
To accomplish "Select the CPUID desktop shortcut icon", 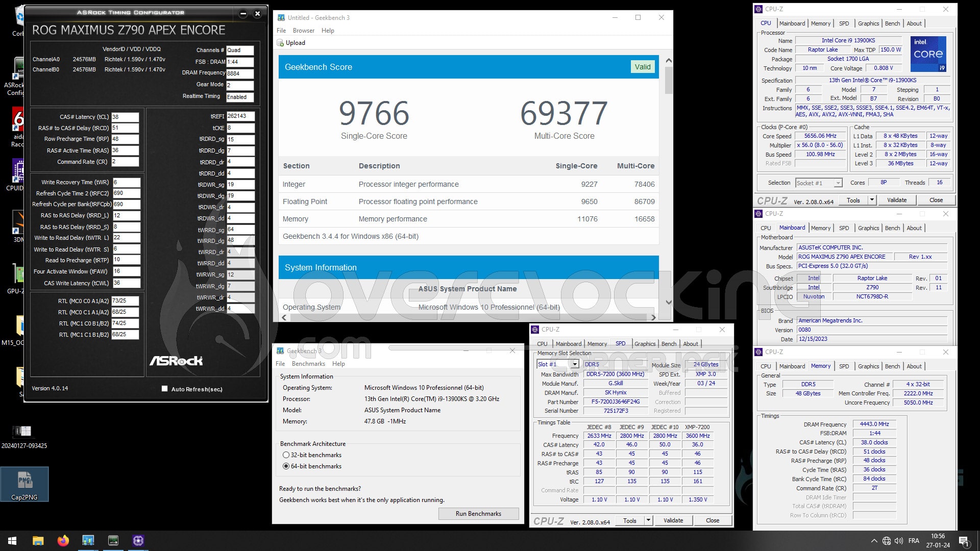I will [x=18, y=174].
